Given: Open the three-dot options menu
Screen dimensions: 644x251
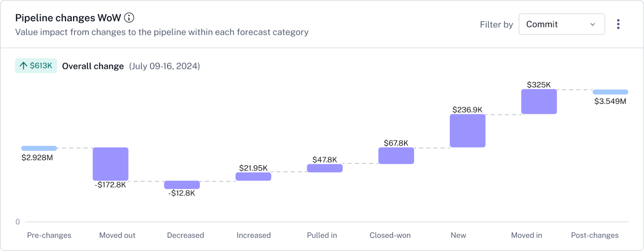Looking at the screenshot, I should coord(618,24).
